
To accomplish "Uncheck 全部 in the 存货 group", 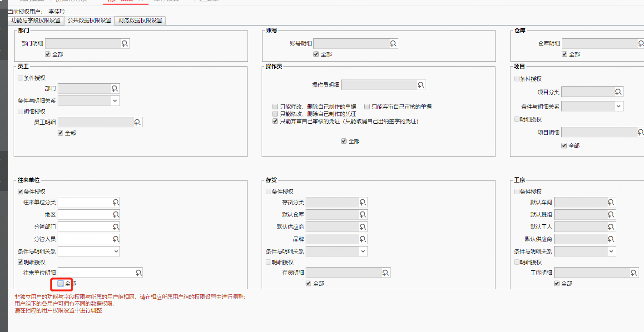I will point(308,283).
